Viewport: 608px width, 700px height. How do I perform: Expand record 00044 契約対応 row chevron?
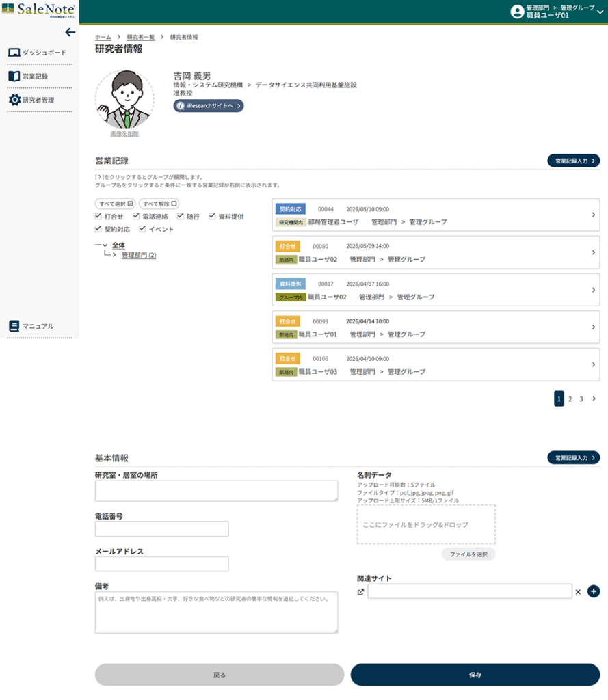593,215
